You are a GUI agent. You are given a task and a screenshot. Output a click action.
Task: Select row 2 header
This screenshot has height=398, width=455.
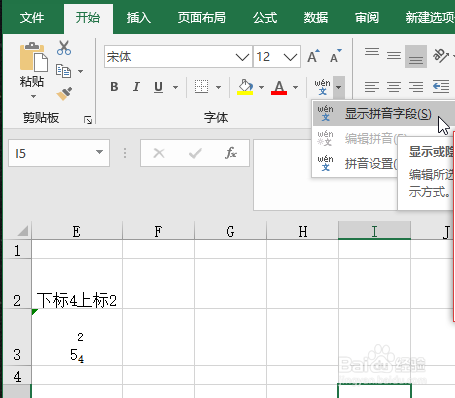[x=17, y=284]
